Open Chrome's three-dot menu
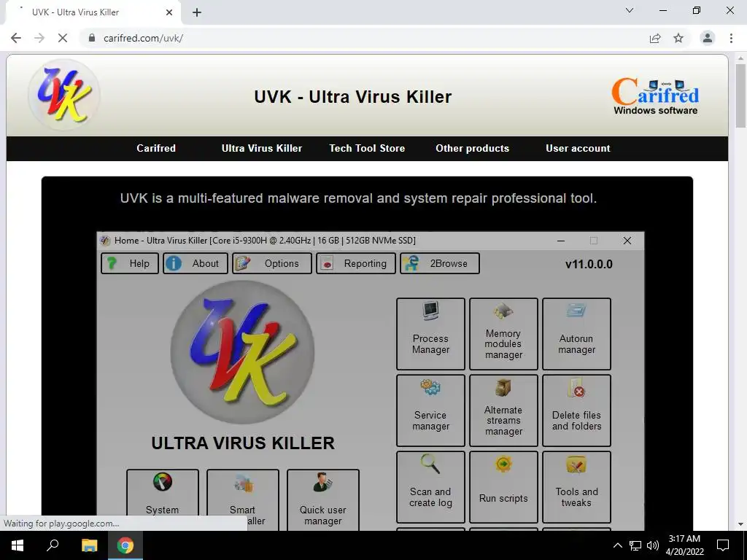This screenshot has height=560, width=747. (731, 38)
